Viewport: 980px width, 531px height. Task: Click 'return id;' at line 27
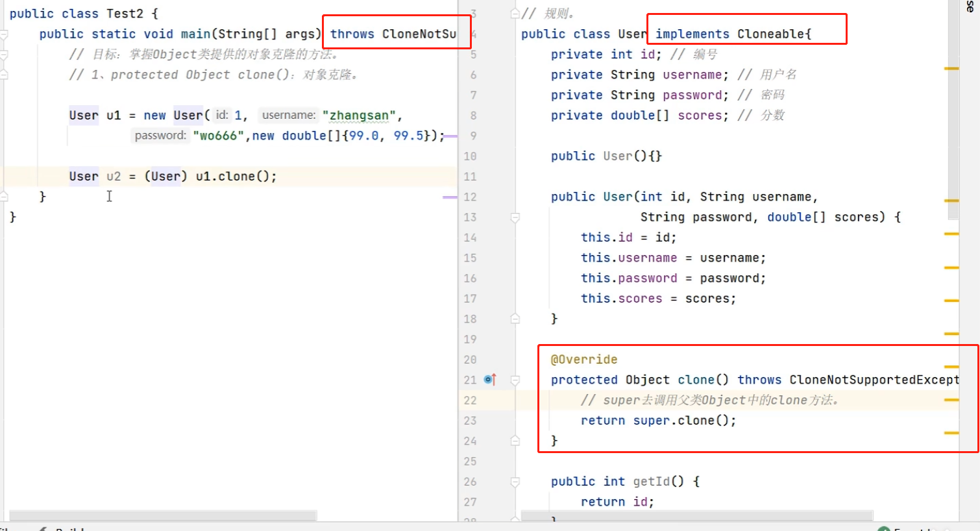click(617, 502)
